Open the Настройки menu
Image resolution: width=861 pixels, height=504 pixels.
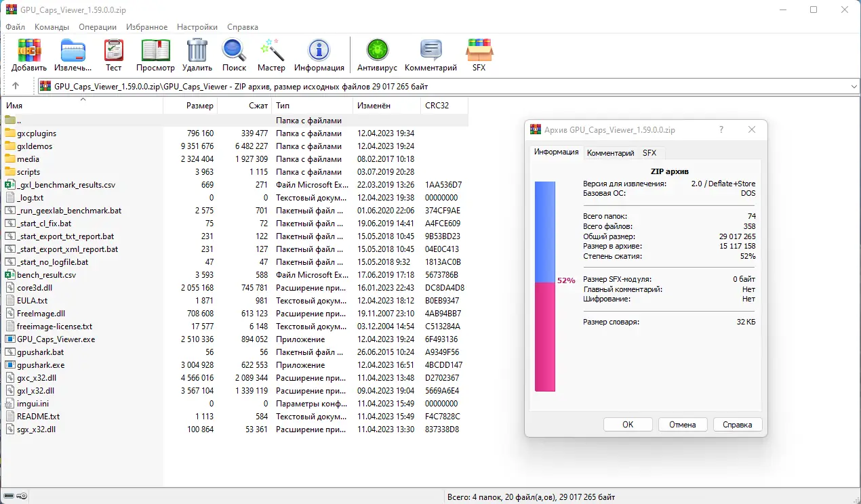(x=197, y=27)
